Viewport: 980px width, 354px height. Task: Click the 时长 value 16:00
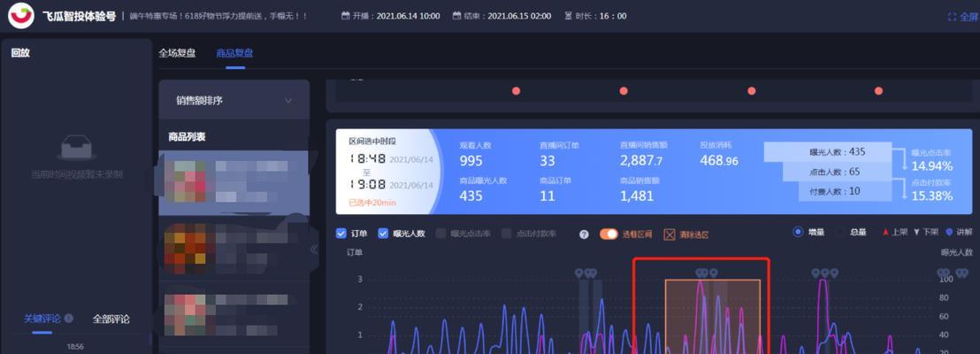coord(612,16)
